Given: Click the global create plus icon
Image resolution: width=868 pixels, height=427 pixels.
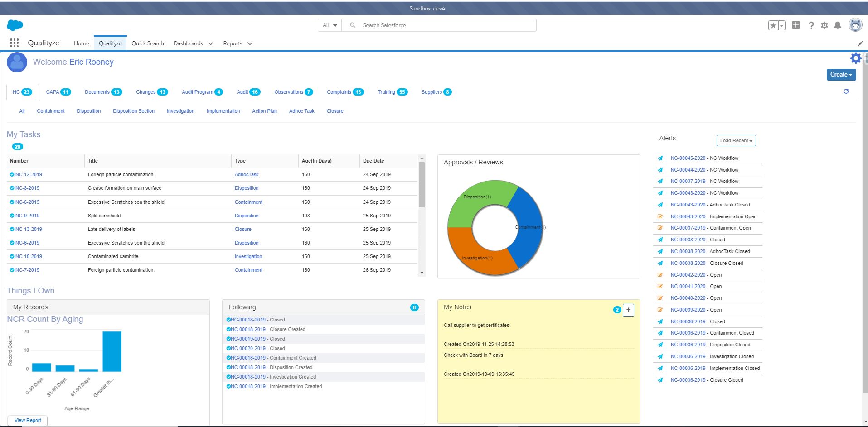Looking at the screenshot, I should point(796,25).
